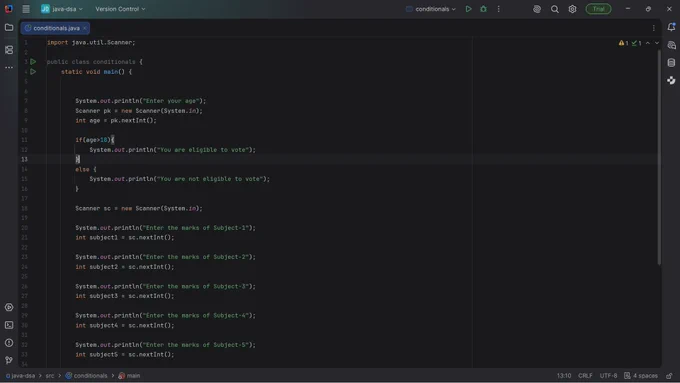Toggle read-only lock in status bar
The height and width of the screenshot is (383, 680).
coord(670,376)
